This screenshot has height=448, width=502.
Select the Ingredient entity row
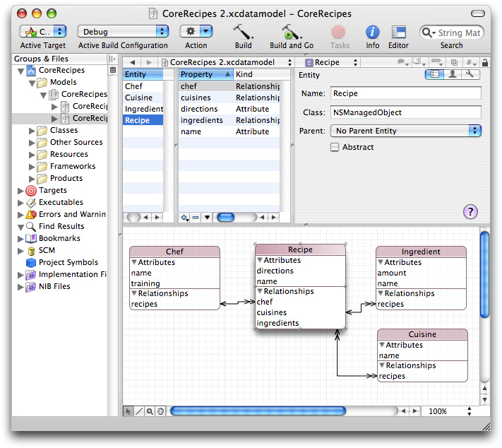pos(143,109)
